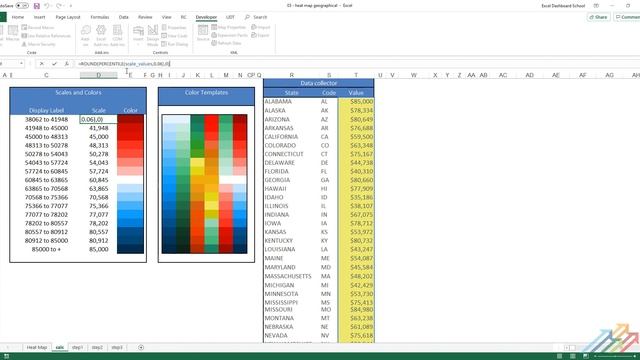Toggle Design Mode
This screenshot has height=360, width=640.
pyautogui.click(x=153, y=36)
